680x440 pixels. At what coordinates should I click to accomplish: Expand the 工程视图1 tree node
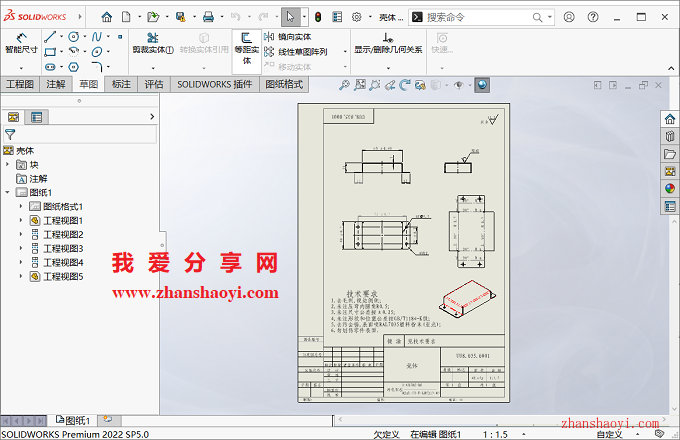click(x=20, y=221)
